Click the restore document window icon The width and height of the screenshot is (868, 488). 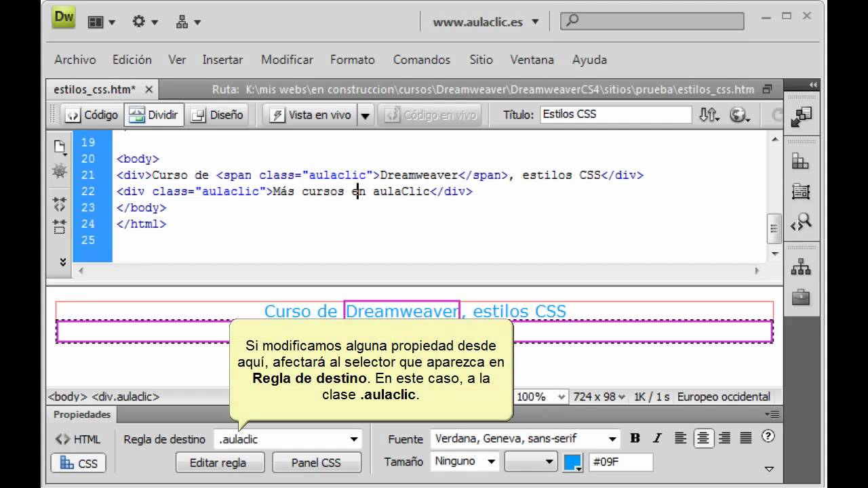[767, 89]
